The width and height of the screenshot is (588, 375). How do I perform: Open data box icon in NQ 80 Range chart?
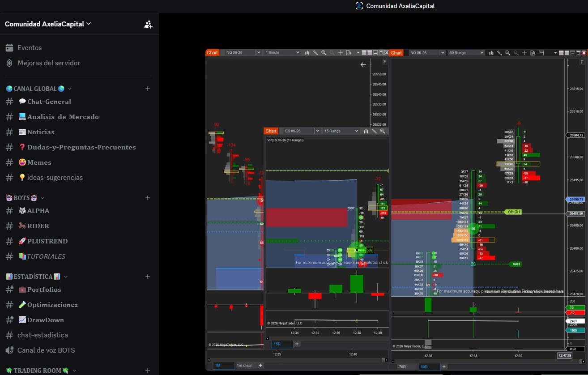coord(533,53)
